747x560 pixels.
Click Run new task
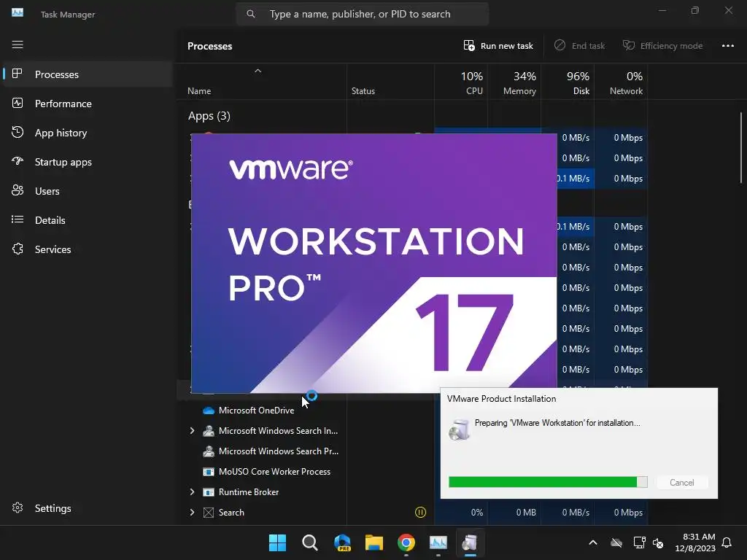pos(498,46)
